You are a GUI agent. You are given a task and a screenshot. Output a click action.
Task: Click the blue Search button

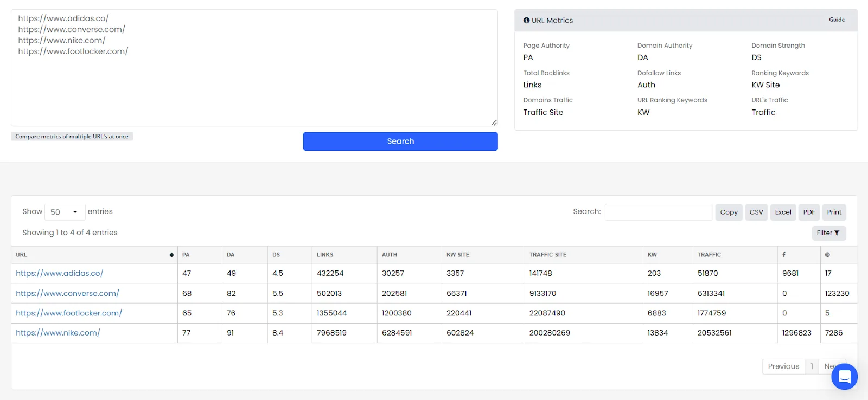click(400, 141)
